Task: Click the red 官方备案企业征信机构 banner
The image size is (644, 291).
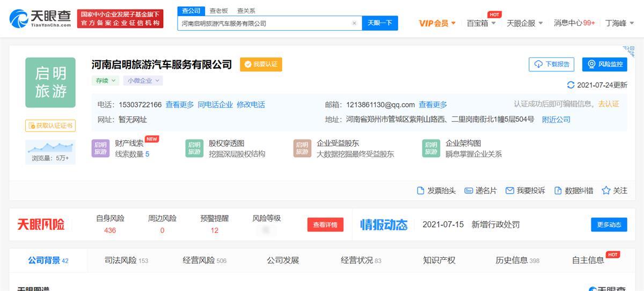Action: [120, 19]
